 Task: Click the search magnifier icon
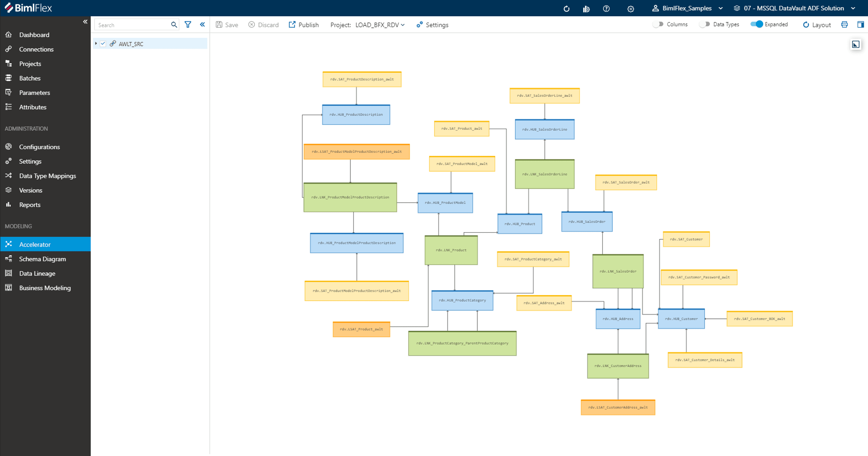174,25
